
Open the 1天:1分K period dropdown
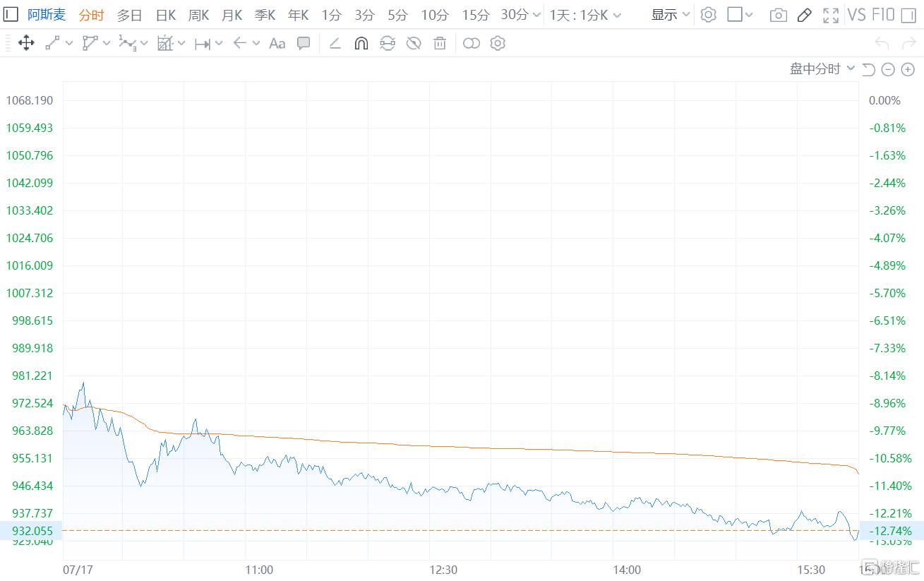[586, 15]
